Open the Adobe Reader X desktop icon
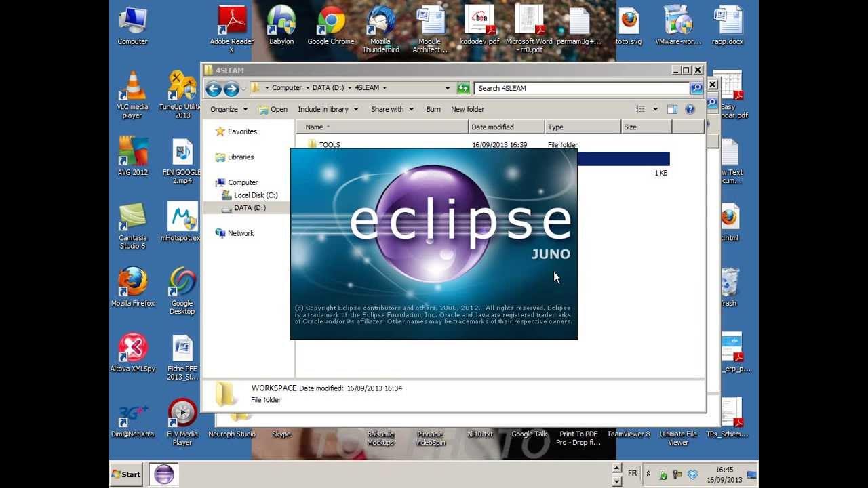868x488 pixels. pos(231,29)
